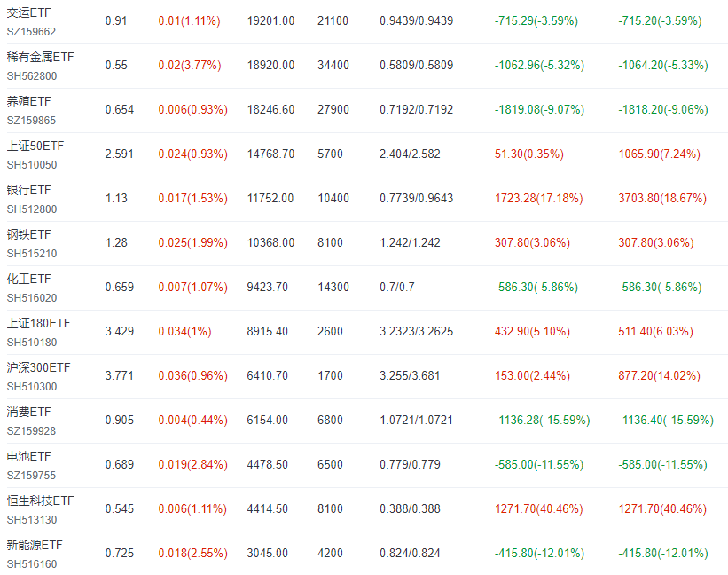Select profit 1271.70(40.46%) in last column

pyautogui.click(x=662, y=508)
